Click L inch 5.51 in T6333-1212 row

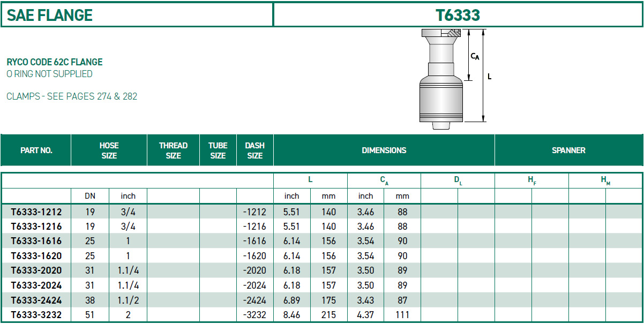[x=291, y=212]
